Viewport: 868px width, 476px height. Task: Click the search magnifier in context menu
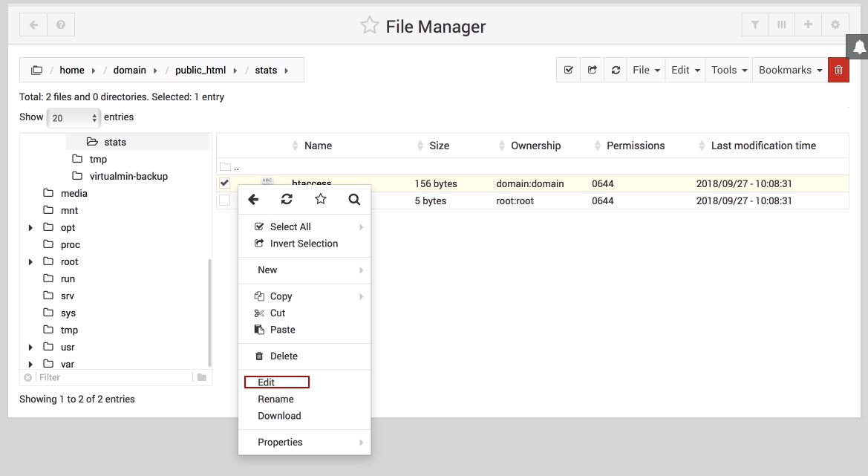(x=354, y=199)
